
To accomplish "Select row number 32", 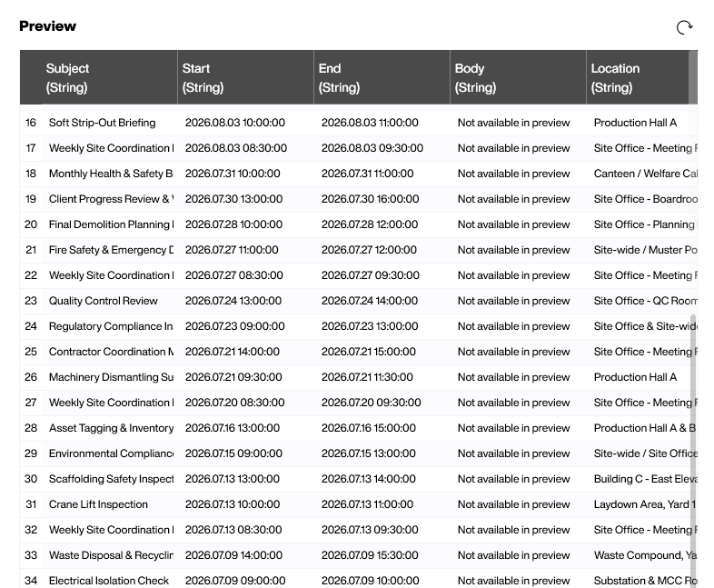I will [x=31, y=530].
